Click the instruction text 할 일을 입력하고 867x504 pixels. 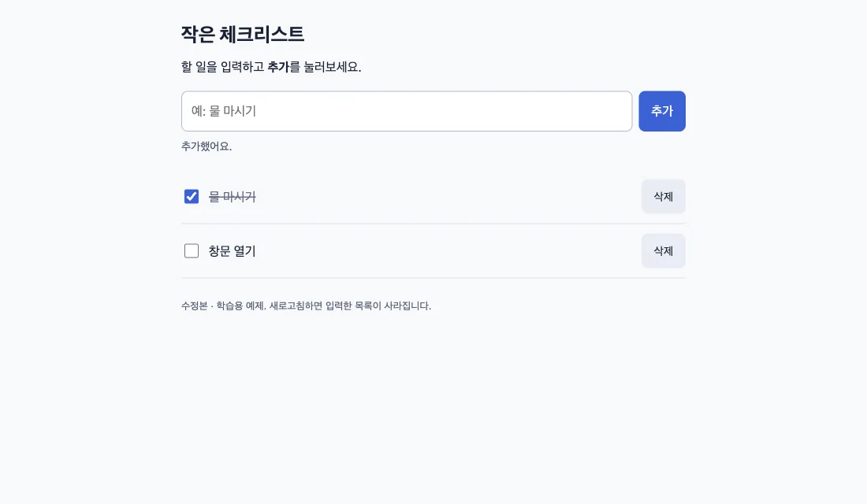click(223, 67)
